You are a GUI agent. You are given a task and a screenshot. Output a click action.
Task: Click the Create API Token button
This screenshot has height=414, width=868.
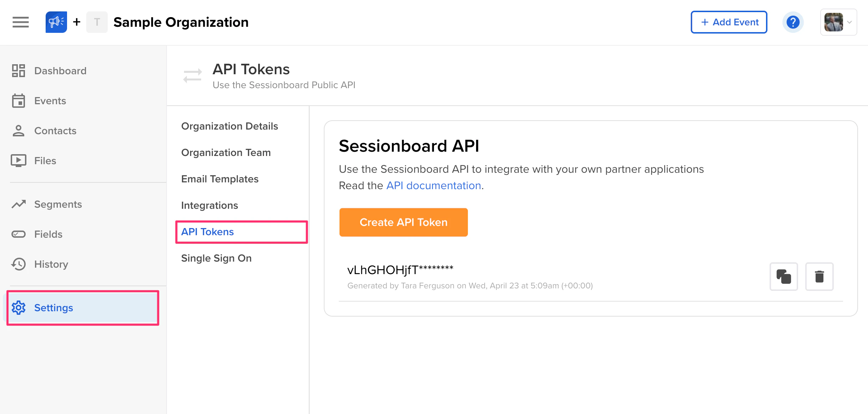tap(403, 222)
